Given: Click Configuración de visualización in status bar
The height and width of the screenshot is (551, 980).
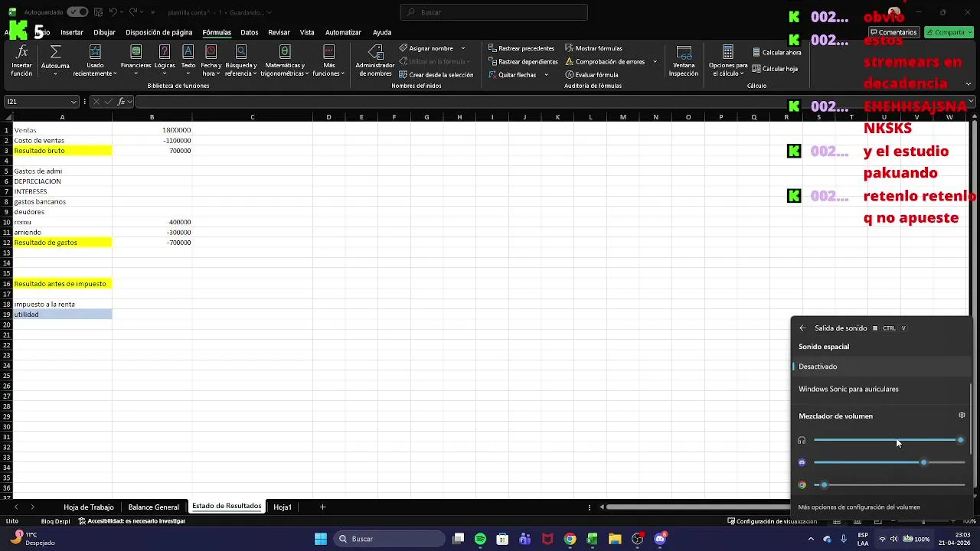Looking at the screenshot, I should pyautogui.click(x=772, y=521).
